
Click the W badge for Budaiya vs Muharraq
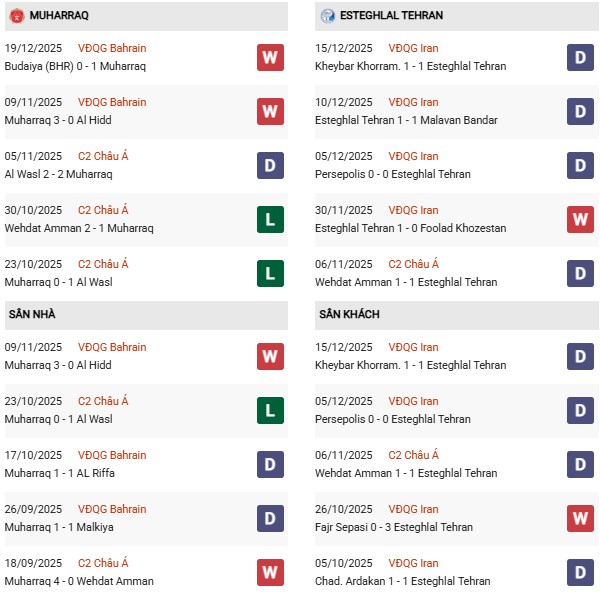pyautogui.click(x=270, y=57)
